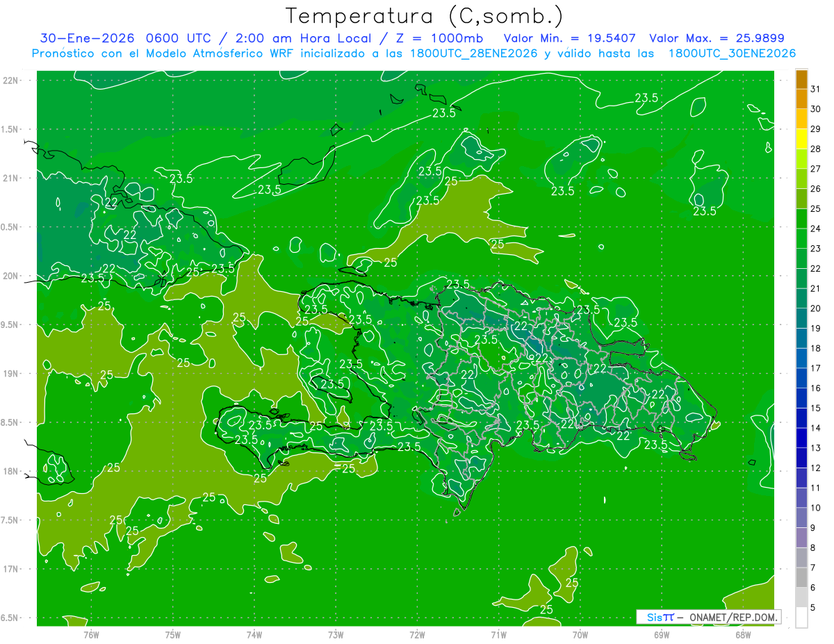Click the '74W' longitude axis label

tap(254, 634)
